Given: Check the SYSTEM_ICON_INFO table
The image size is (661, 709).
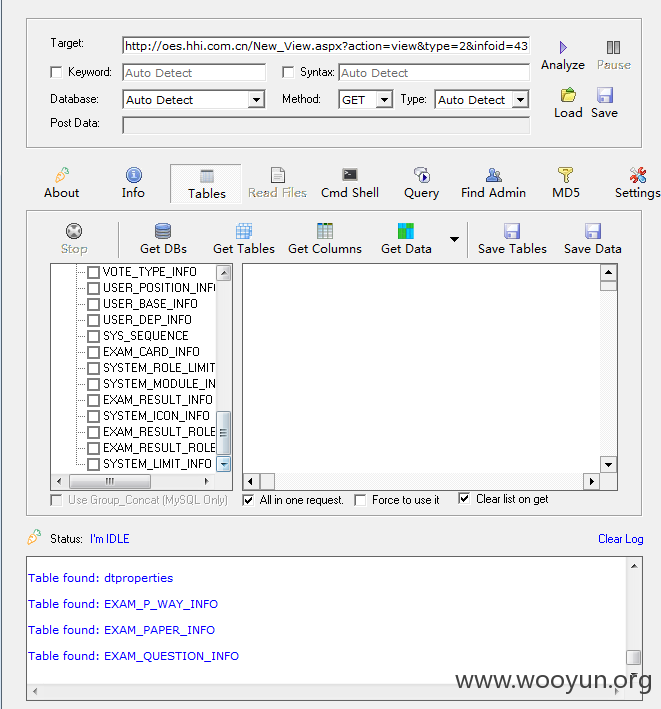Looking at the screenshot, I should 93,416.
